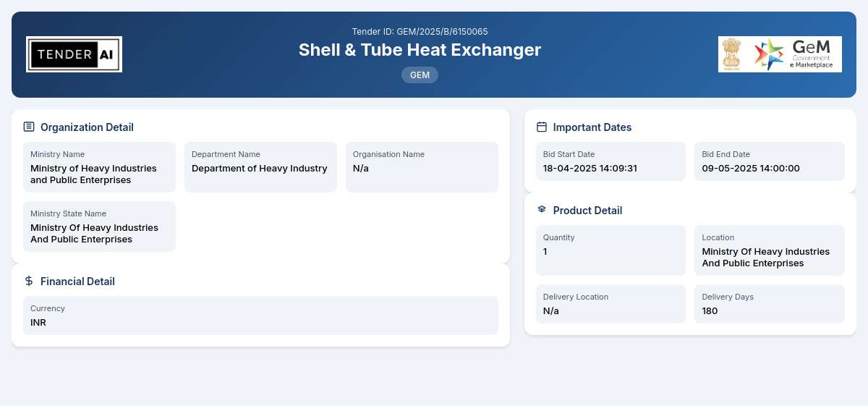The height and width of the screenshot is (406, 868).
Task: Click the Ministry Name field card
Action: (x=99, y=167)
